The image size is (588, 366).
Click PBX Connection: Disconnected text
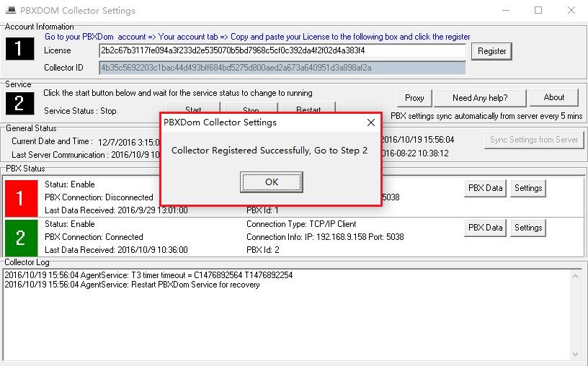click(x=99, y=197)
